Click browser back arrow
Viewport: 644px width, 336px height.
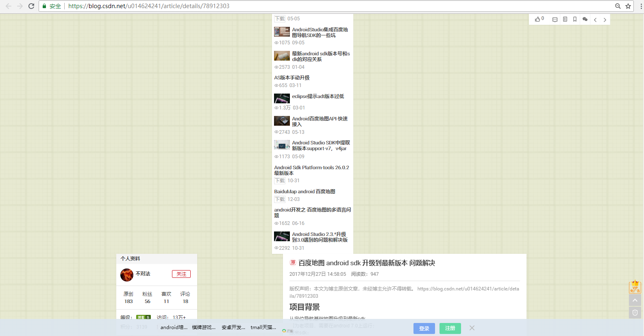point(9,6)
